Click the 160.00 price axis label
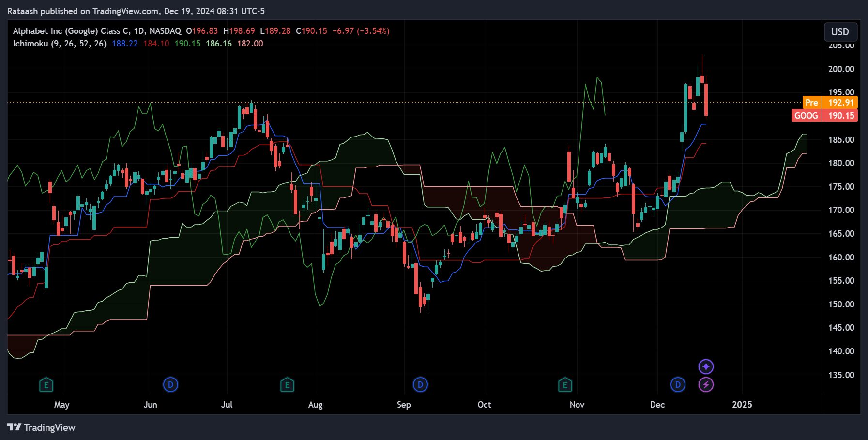Viewport: 868px width, 440px height. pos(841,258)
